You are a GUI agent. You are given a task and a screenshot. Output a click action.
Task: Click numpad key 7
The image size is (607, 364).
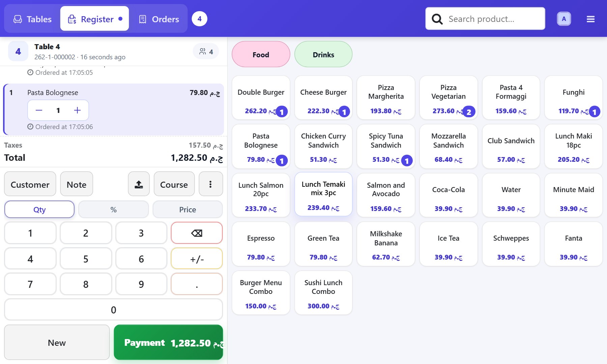coord(30,284)
